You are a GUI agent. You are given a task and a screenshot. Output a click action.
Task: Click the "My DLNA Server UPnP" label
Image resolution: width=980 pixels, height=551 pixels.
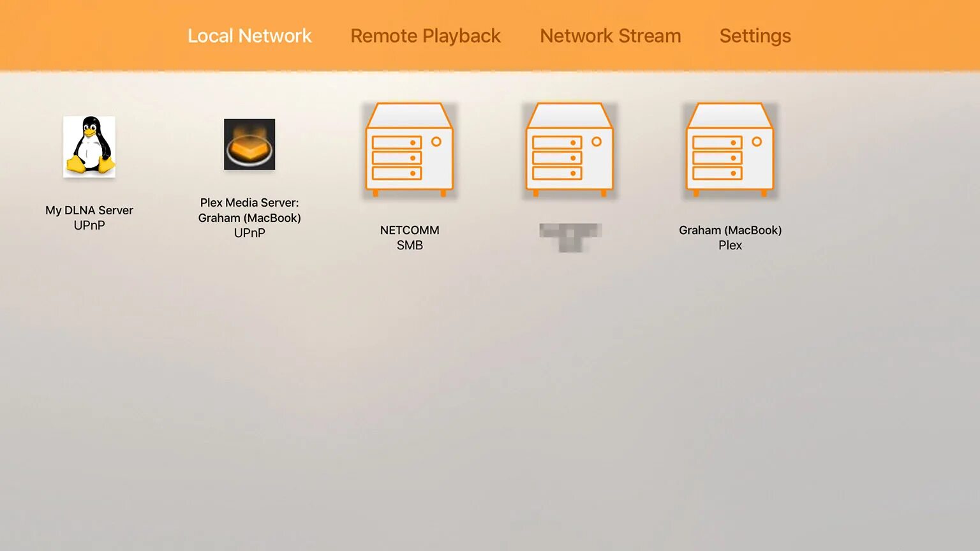click(x=89, y=217)
